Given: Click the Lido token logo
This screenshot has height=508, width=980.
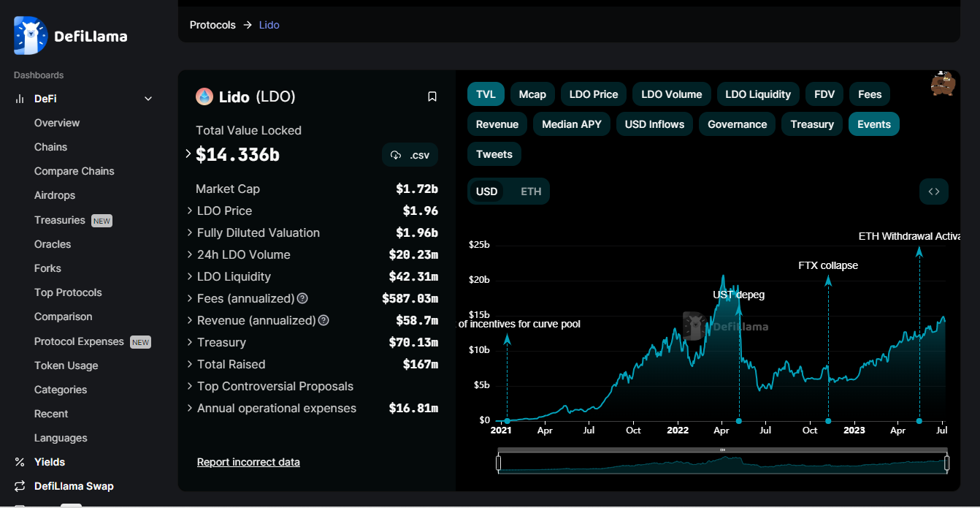Looking at the screenshot, I should click(x=204, y=96).
